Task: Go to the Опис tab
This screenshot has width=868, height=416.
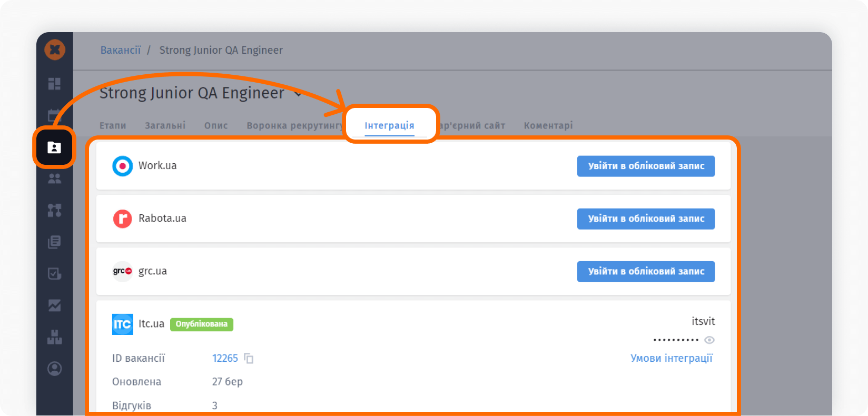Action: click(216, 125)
